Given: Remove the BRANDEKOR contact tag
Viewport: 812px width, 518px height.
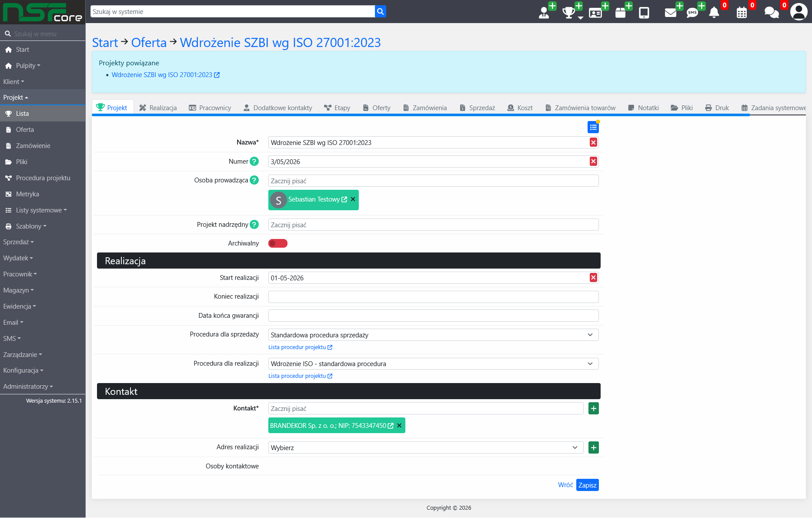Looking at the screenshot, I should point(399,426).
